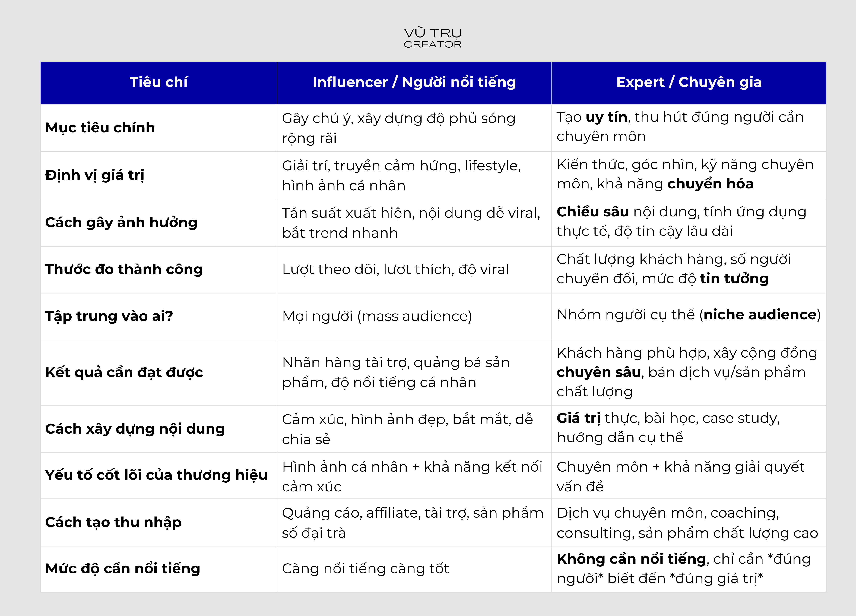This screenshot has width=856, height=616.
Task: Click 'Yếu tố cốt lõi của thương hiệu'
Action: click(x=156, y=475)
